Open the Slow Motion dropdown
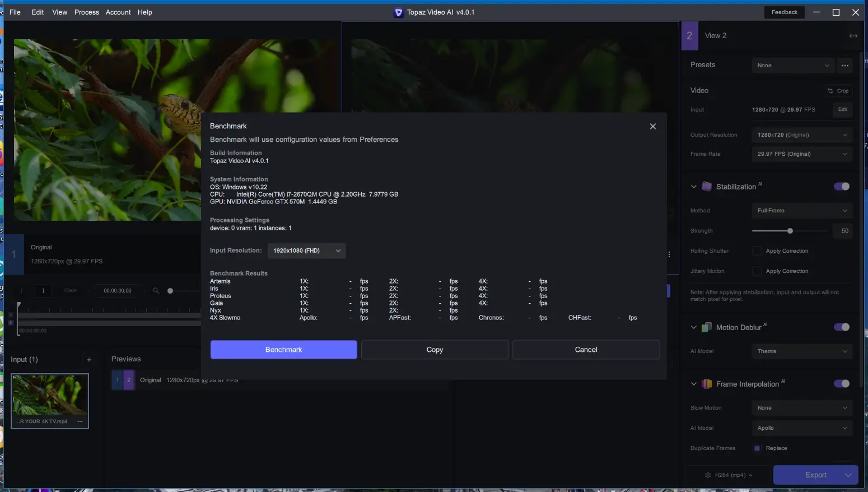Screen dimensions: 868x492 click(x=802, y=408)
